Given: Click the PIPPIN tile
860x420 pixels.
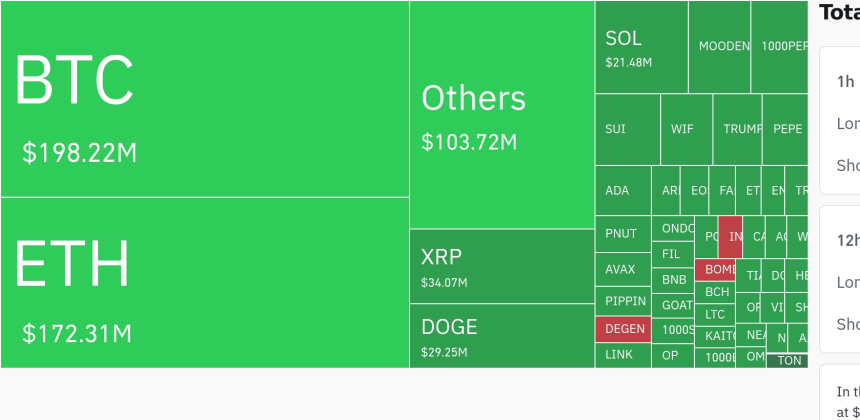Looking at the screenshot, I should (x=623, y=301).
